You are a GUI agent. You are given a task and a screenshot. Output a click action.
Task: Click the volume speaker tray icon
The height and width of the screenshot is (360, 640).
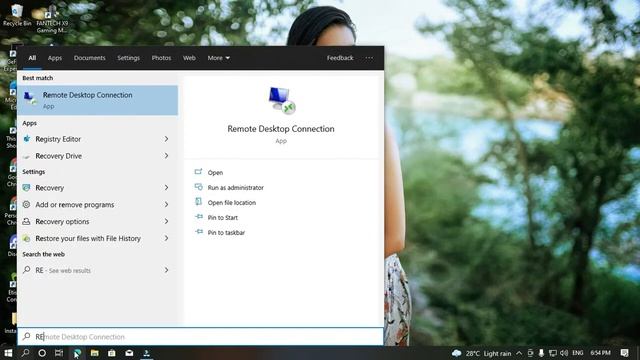click(564, 353)
